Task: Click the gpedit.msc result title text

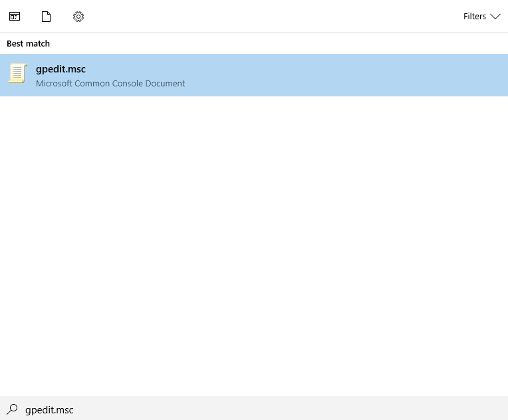Action: pyautogui.click(x=61, y=69)
